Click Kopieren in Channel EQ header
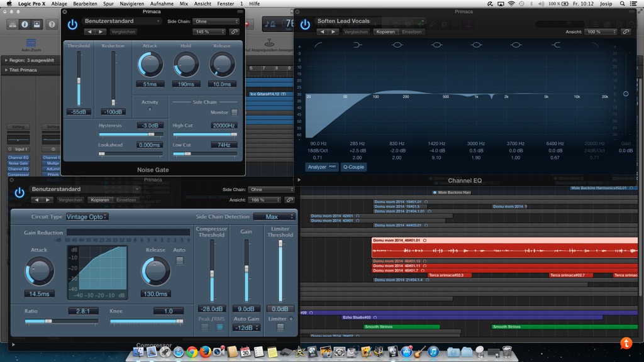 point(386,31)
